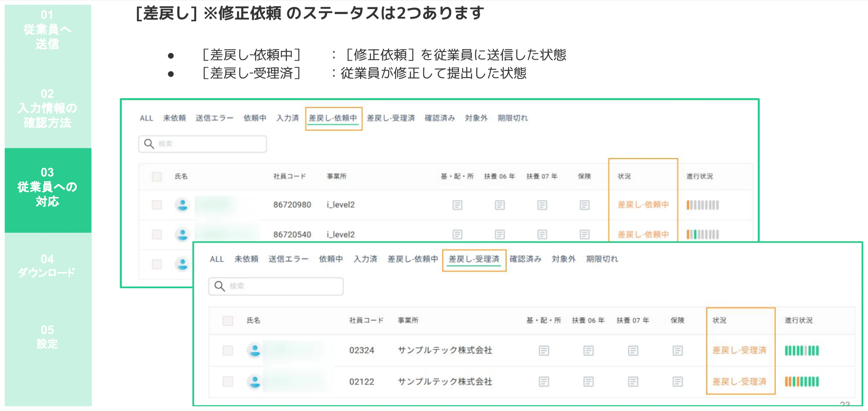Click サンプルテック株式会社 in row 02122
Screen dimensions: 868x411
445,382
